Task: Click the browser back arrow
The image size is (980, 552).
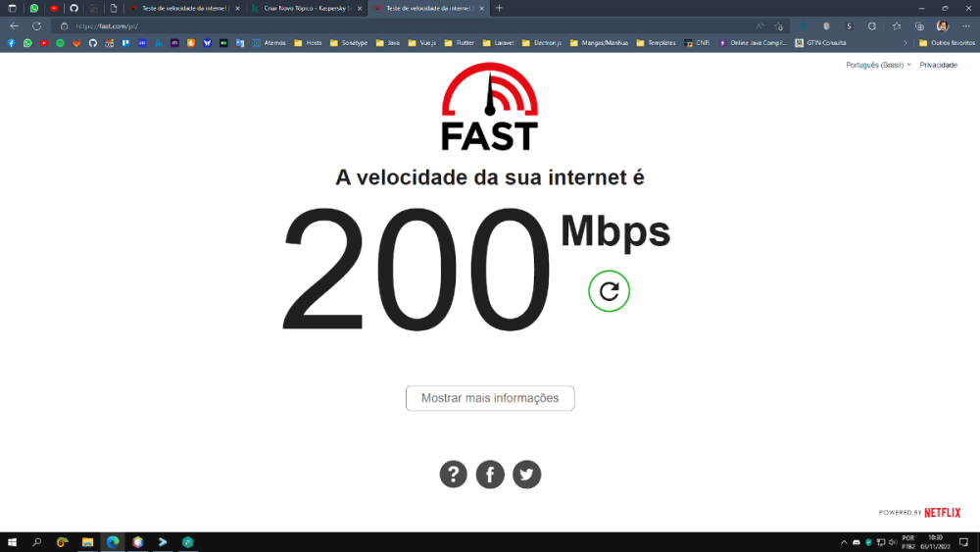Action: tap(14, 26)
